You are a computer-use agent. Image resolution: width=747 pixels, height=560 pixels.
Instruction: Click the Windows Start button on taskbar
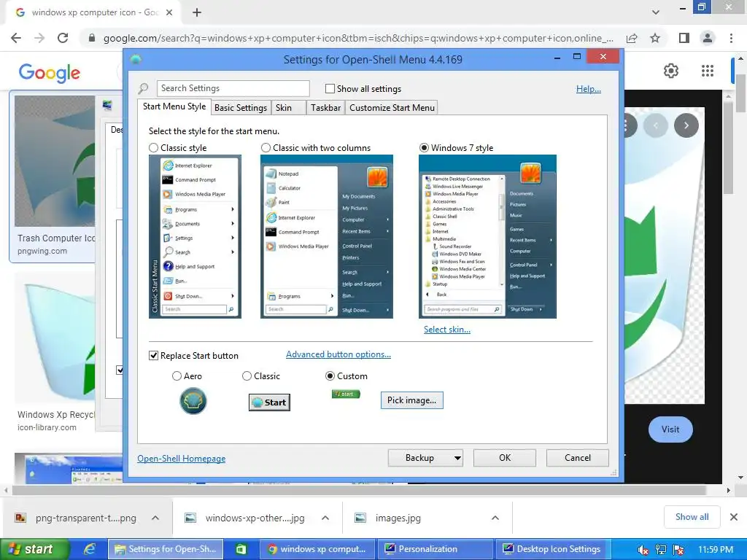tap(35, 549)
